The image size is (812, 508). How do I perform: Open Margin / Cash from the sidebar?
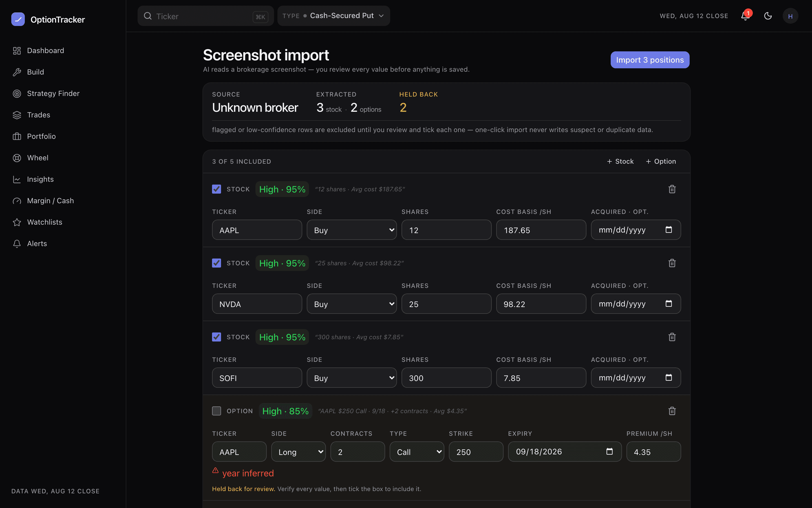coord(50,201)
